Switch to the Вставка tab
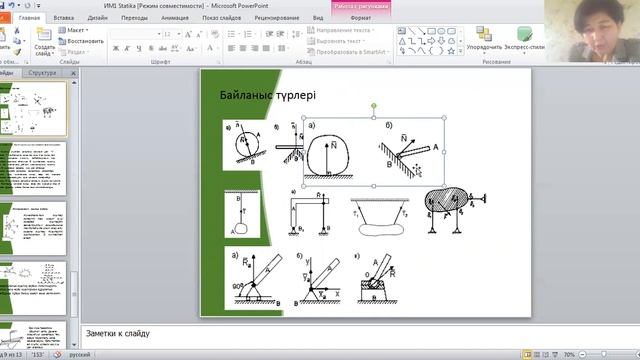 64,18
